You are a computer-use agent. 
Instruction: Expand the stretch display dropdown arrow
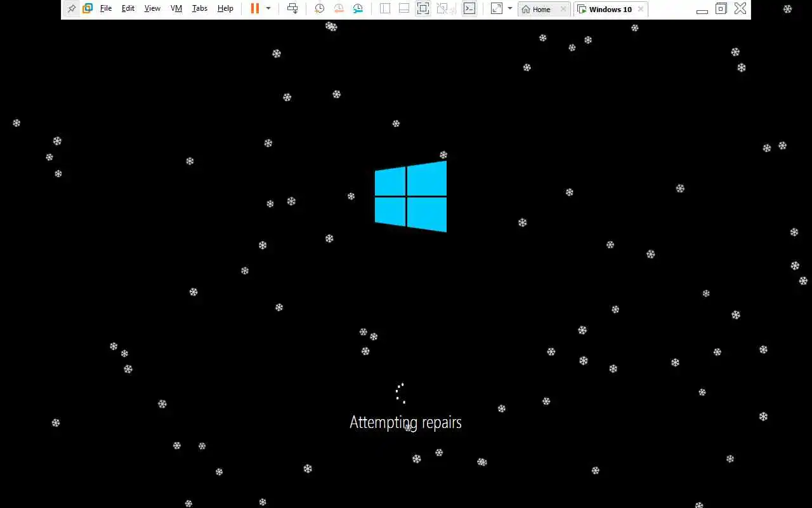(510, 9)
